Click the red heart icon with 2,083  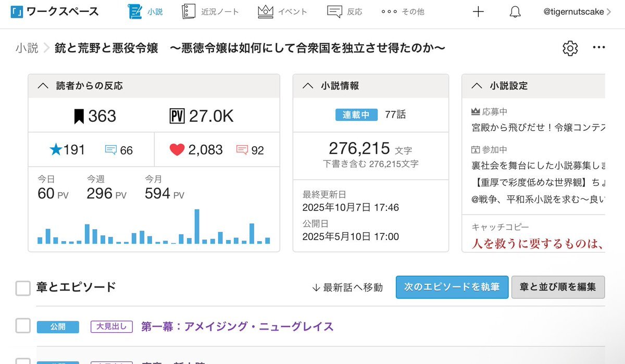[x=177, y=150]
